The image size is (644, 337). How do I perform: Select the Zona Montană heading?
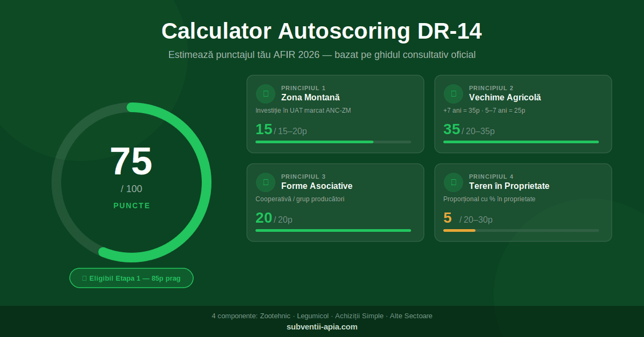pyautogui.click(x=310, y=98)
